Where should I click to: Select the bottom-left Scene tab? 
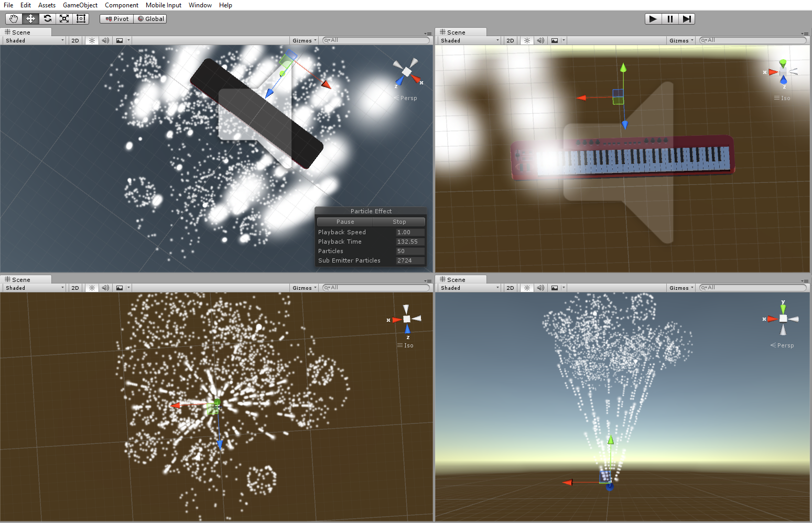[x=26, y=279]
